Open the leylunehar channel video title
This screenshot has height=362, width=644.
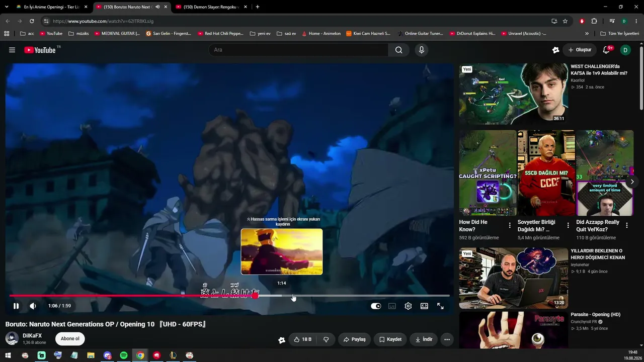(x=598, y=254)
